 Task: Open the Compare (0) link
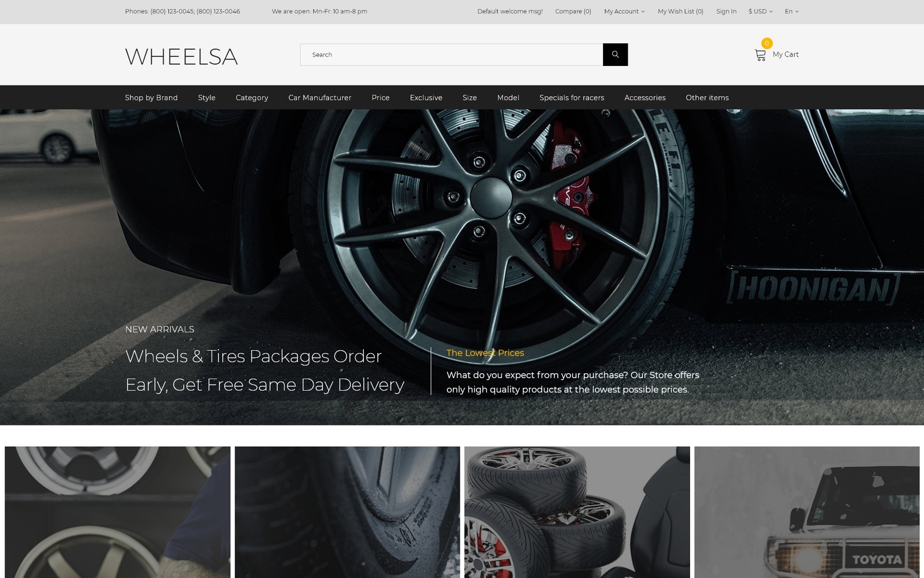click(x=573, y=12)
